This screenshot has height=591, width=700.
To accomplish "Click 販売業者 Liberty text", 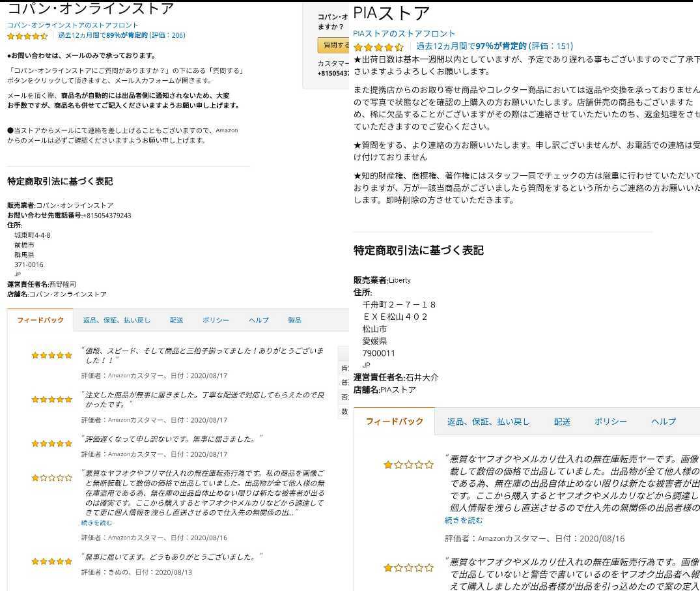I will pos(382,280).
